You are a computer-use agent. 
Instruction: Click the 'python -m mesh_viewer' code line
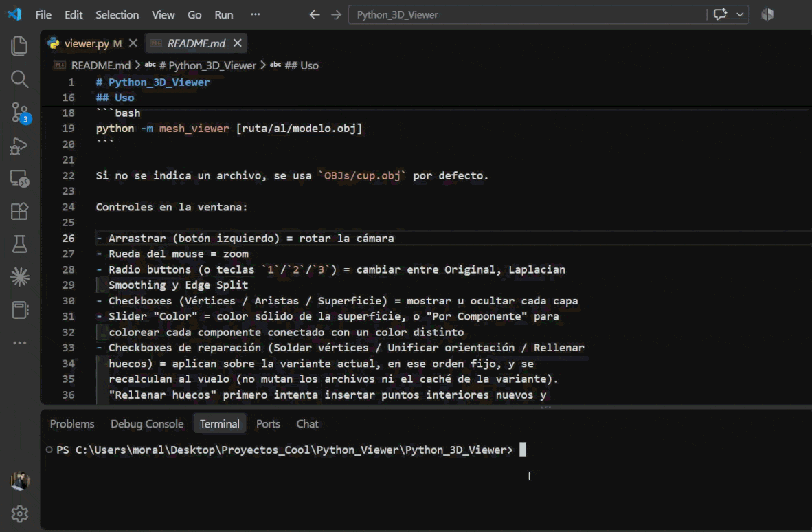(229, 128)
